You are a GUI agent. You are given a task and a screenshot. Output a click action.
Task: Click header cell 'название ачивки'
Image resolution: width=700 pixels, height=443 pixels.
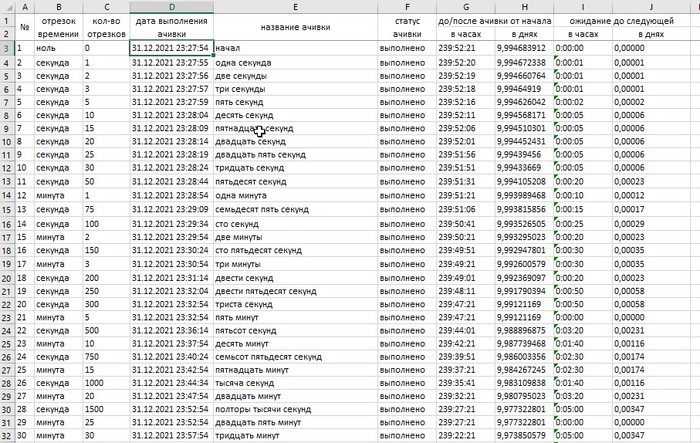296,27
